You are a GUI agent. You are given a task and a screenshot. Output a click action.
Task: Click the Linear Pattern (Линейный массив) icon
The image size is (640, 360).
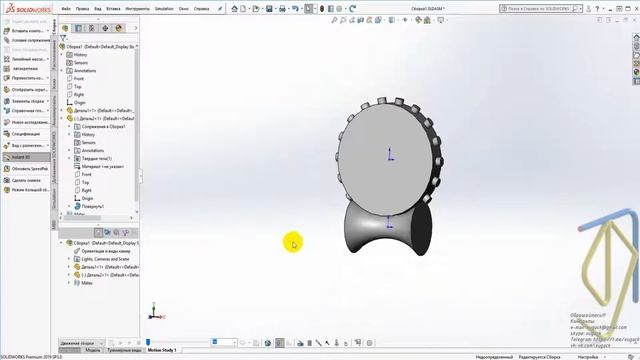click(7, 59)
